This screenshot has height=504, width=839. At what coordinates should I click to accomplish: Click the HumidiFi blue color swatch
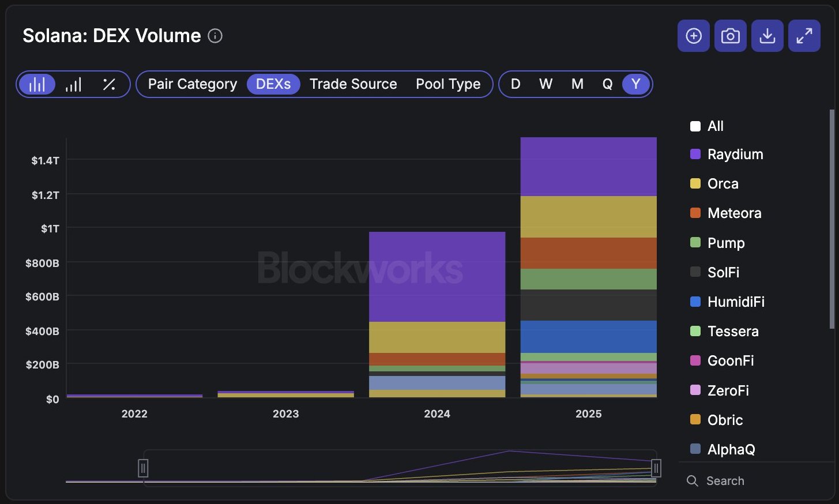(x=695, y=302)
